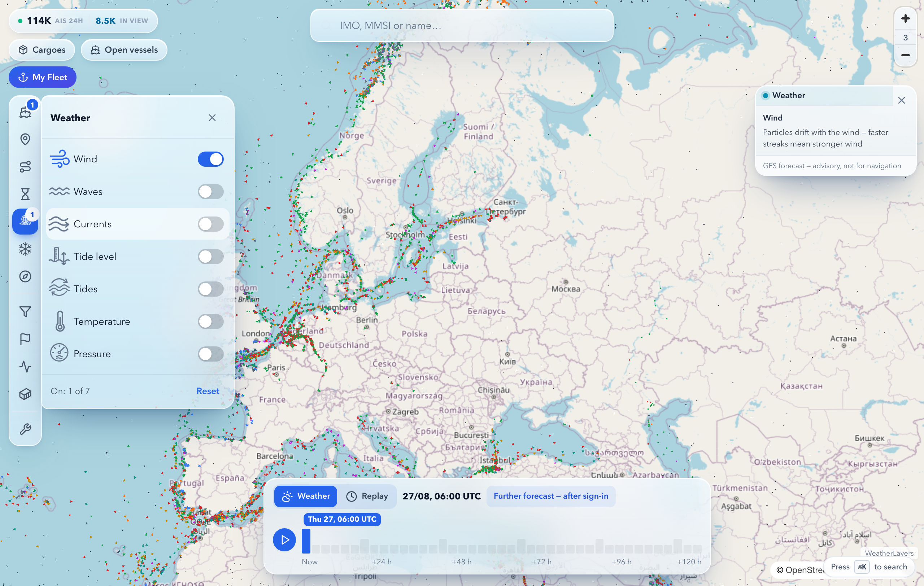The width and height of the screenshot is (924, 586).
Task: Close the Weather layers panel
Action: pyautogui.click(x=212, y=118)
